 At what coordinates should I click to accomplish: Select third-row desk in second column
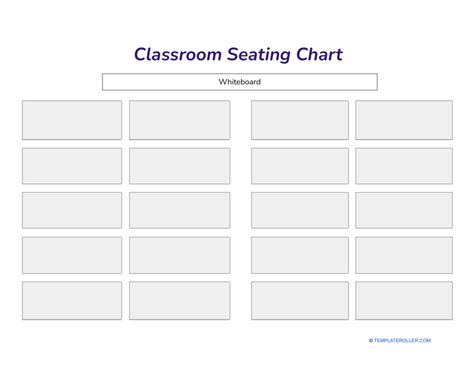(x=180, y=210)
